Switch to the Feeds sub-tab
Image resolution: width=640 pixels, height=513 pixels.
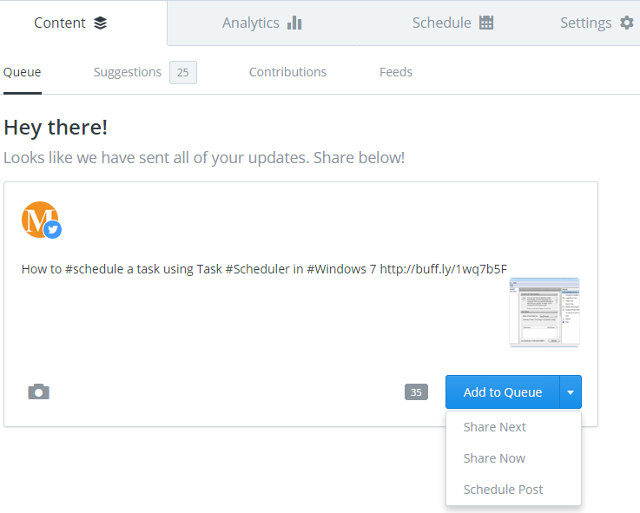(x=396, y=72)
